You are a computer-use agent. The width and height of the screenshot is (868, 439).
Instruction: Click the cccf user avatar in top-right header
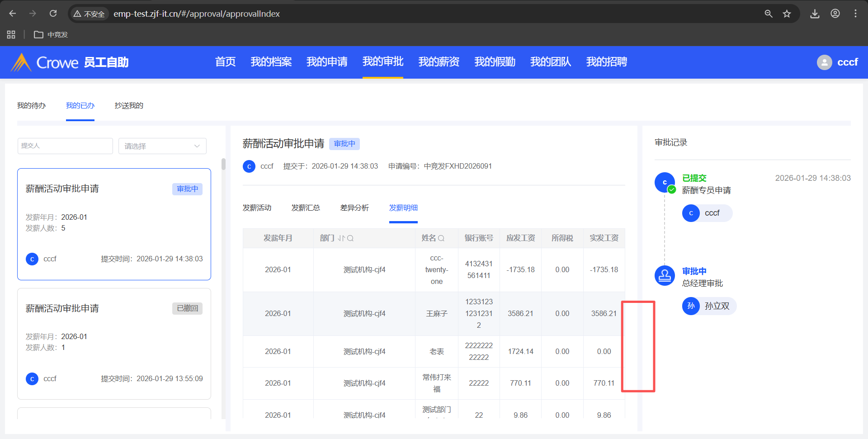click(x=824, y=62)
